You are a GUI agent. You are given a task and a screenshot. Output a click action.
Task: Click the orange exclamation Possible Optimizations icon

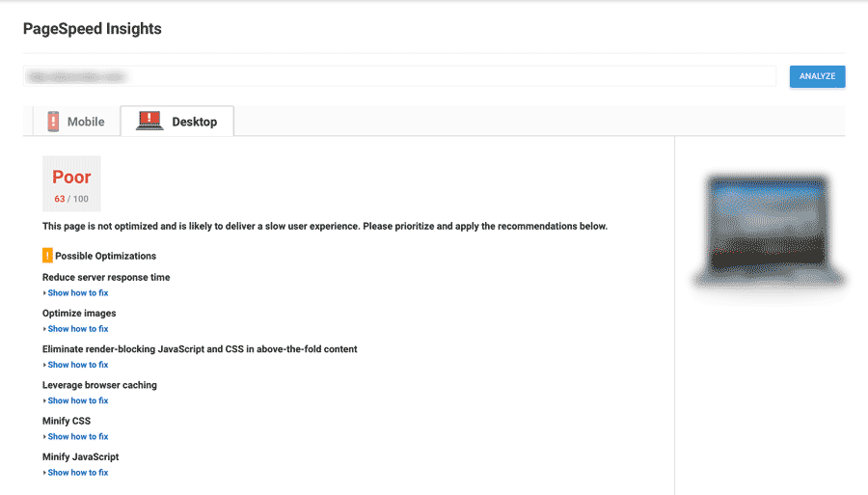pyautogui.click(x=47, y=256)
